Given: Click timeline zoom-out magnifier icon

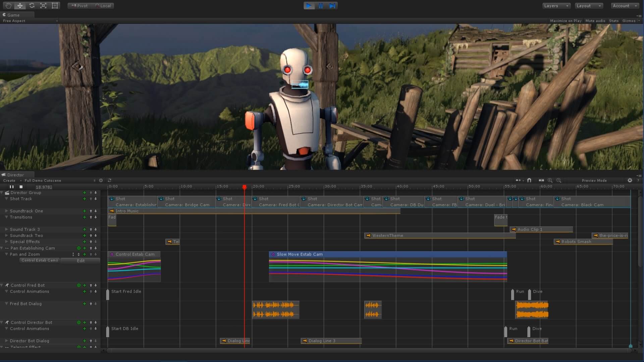Looking at the screenshot, I should click(x=559, y=180).
